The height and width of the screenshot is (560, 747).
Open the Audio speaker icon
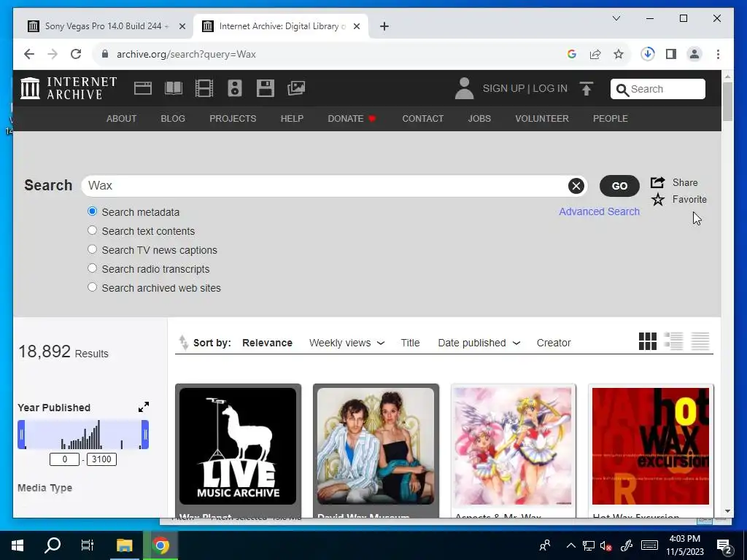[x=235, y=88]
